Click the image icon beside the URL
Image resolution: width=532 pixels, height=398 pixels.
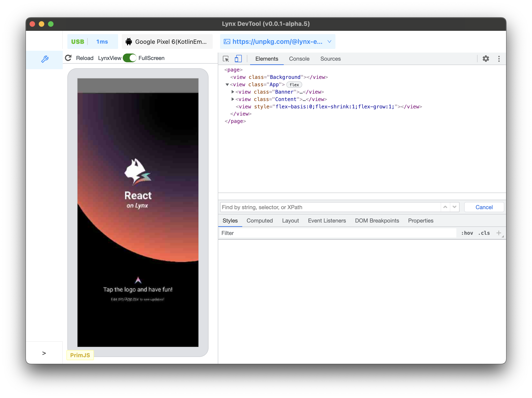pyautogui.click(x=227, y=42)
